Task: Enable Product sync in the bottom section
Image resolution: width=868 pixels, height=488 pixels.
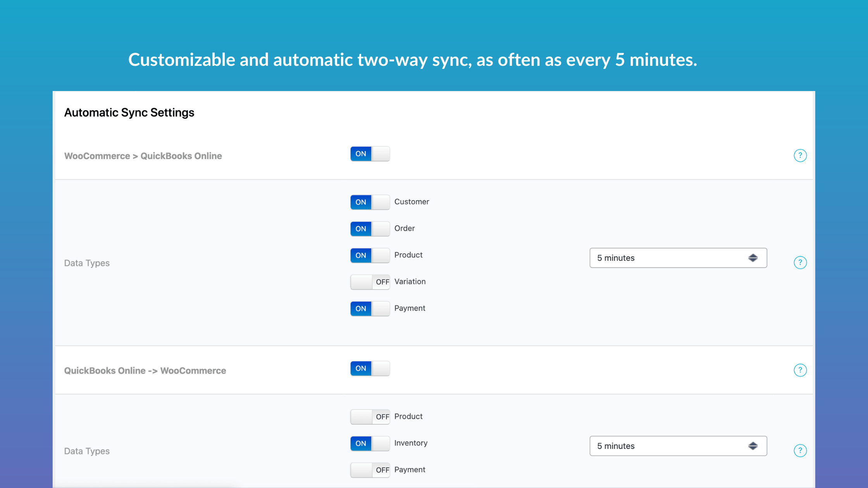Action: [370, 417]
